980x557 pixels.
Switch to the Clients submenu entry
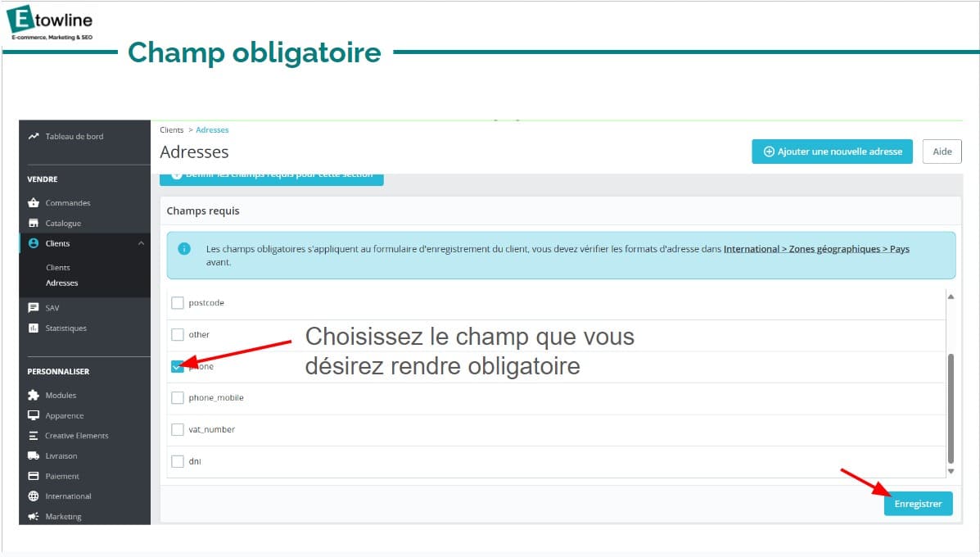57,267
